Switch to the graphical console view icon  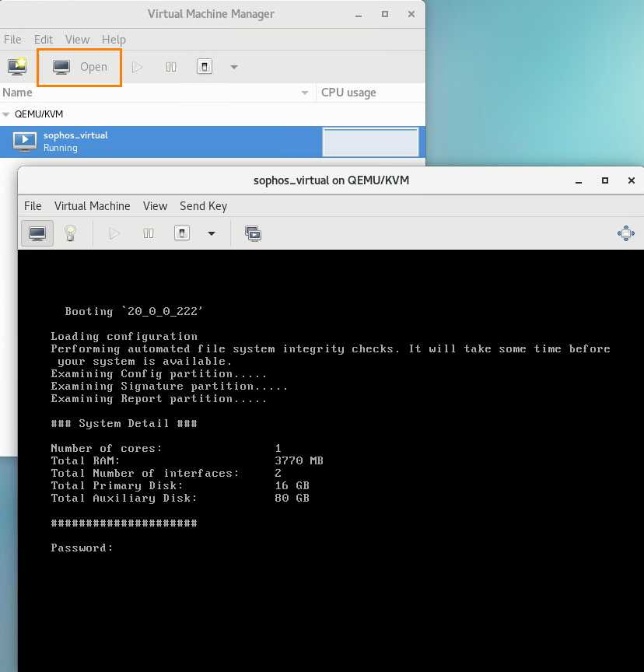(37, 233)
